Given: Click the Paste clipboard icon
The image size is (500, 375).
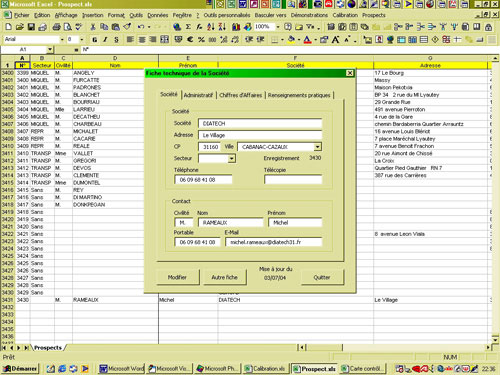Looking at the screenshot, I should [x=116, y=27].
